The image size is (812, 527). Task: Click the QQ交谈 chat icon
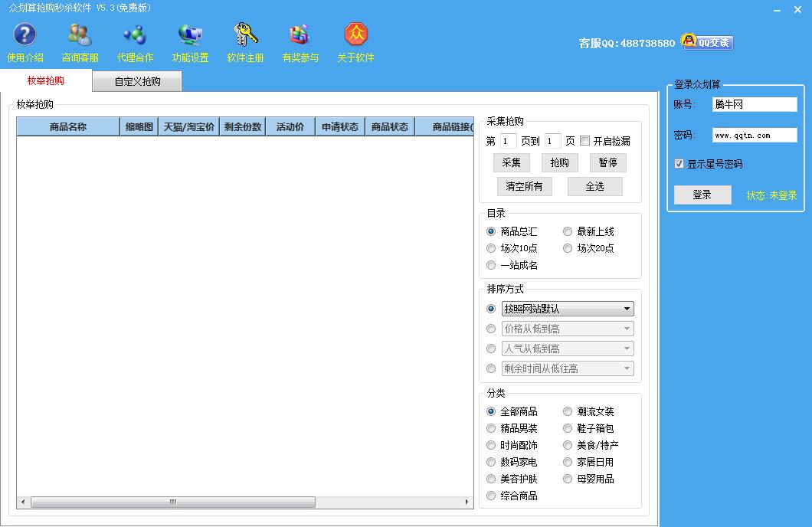[707, 43]
